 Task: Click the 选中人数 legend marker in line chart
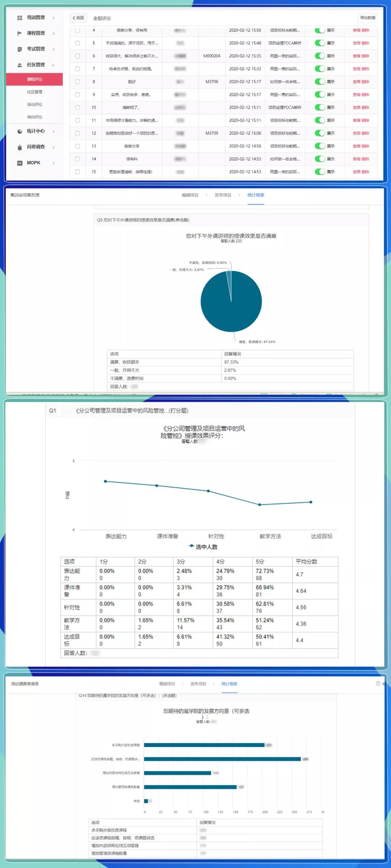pos(192,546)
